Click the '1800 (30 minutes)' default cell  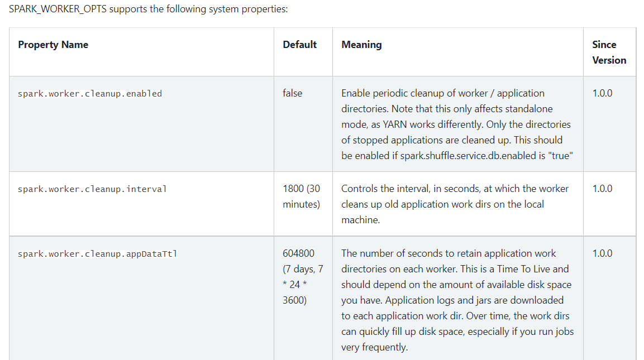(x=302, y=196)
